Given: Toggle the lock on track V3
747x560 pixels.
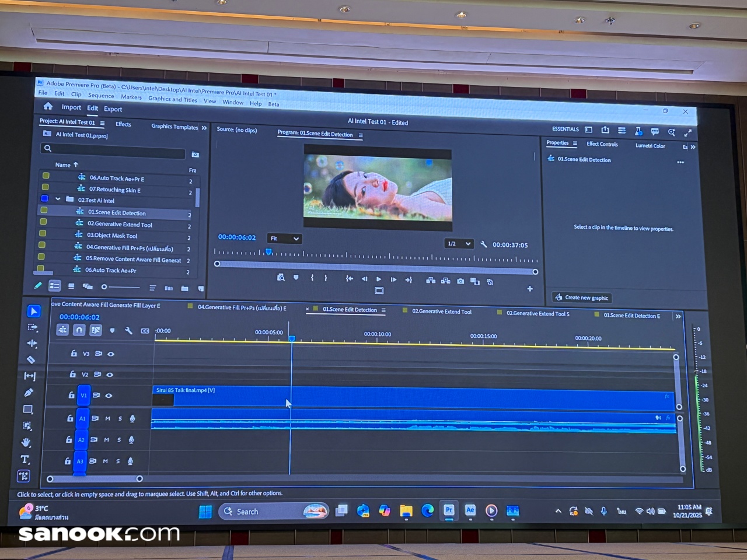Looking at the screenshot, I should 74,353.
